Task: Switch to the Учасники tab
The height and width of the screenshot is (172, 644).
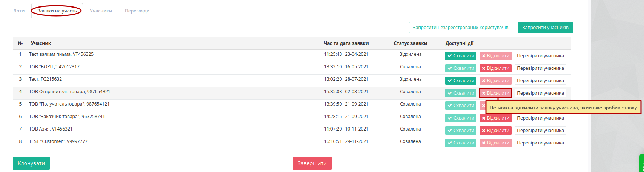Action: point(101,11)
